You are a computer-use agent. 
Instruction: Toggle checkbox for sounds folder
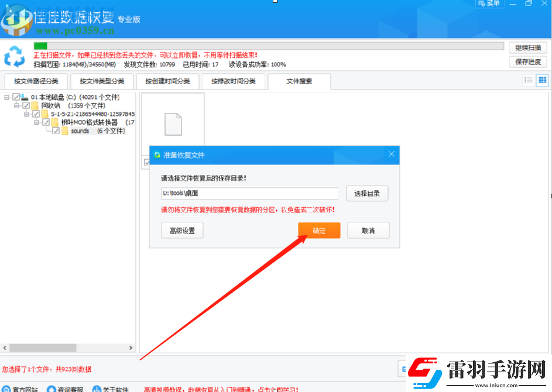point(56,130)
